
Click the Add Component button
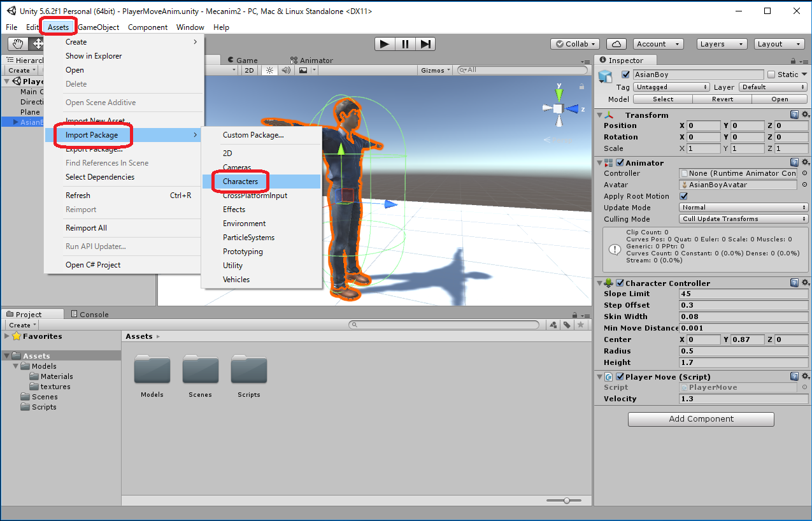click(x=701, y=419)
